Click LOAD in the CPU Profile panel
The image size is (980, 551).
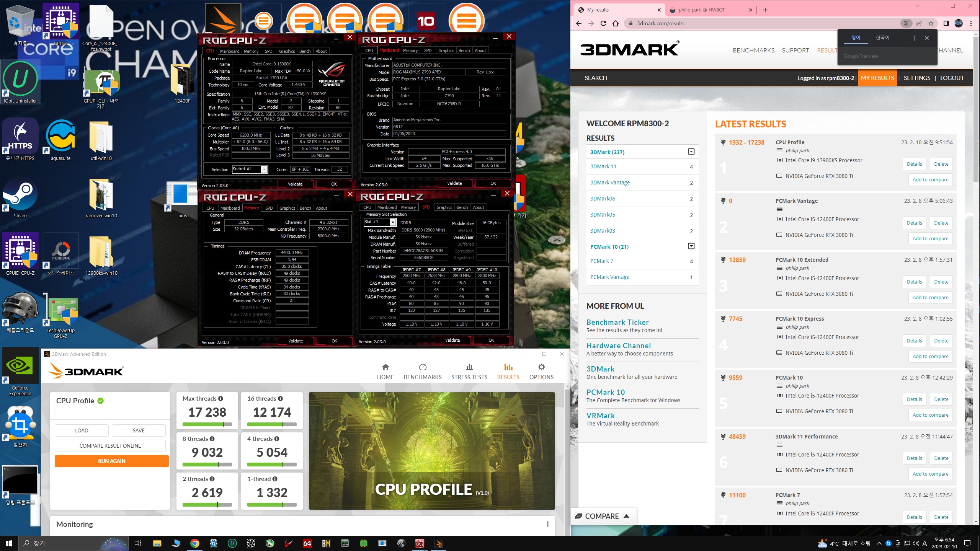[82, 430]
